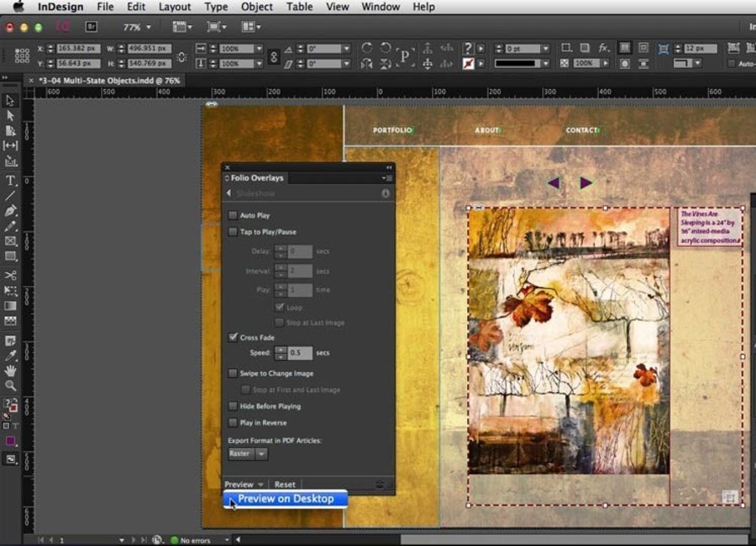This screenshot has height=546, width=756.
Task: Click the CONTACT navigation link
Action: pyautogui.click(x=582, y=130)
